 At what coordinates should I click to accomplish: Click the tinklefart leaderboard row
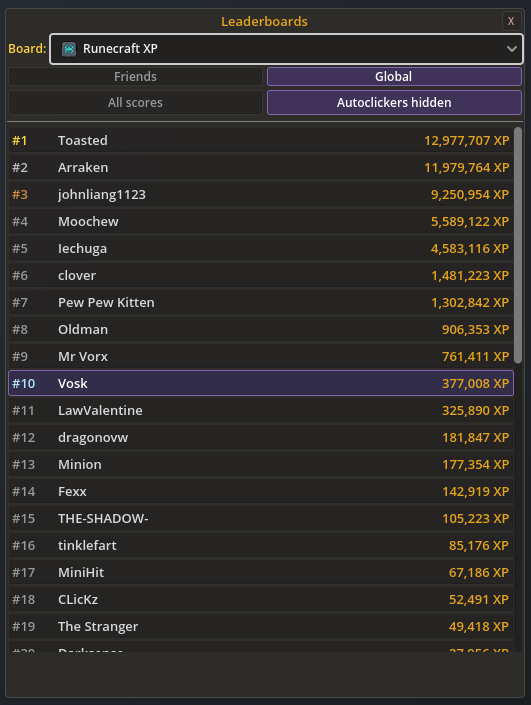[x=261, y=545]
